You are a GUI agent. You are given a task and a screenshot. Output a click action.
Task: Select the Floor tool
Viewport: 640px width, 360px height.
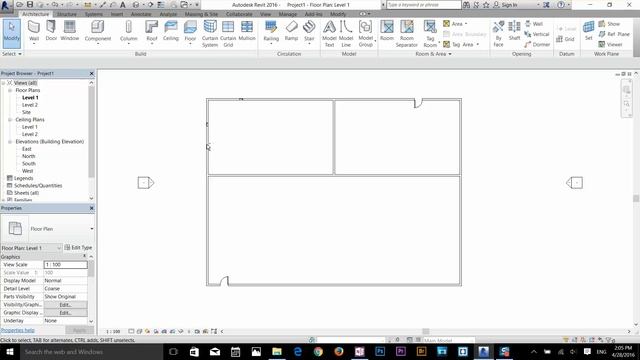190,32
